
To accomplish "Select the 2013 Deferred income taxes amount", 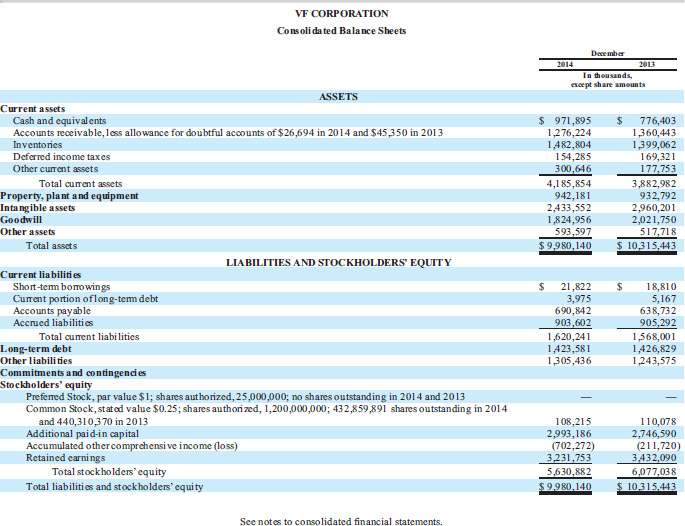I will (x=654, y=157).
